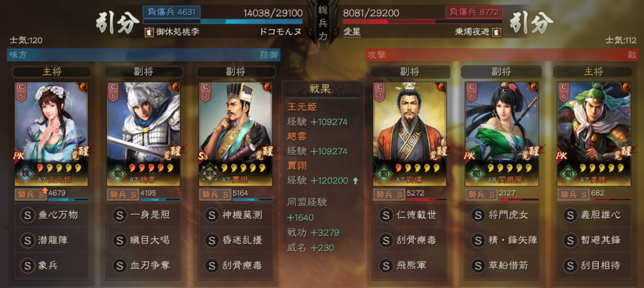The height and width of the screenshot is (288, 644).
Task: Click the 垂心万物 skill entry
Action: click(51, 215)
